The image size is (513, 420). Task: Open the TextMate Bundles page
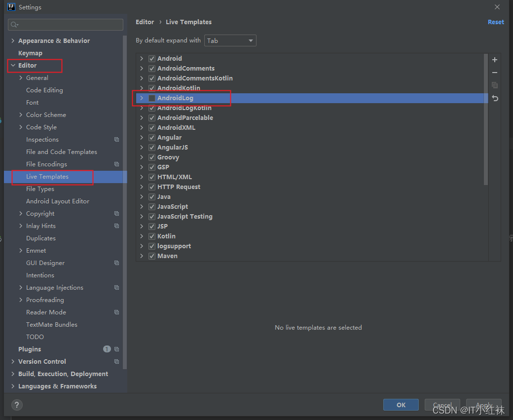click(x=52, y=324)
